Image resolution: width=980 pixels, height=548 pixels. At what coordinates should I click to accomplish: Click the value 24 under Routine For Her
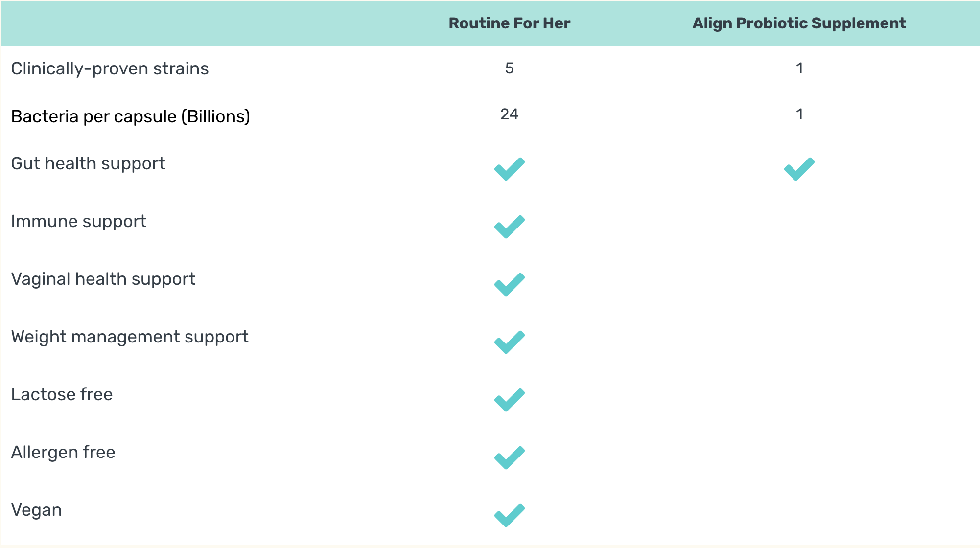[509, 114]
